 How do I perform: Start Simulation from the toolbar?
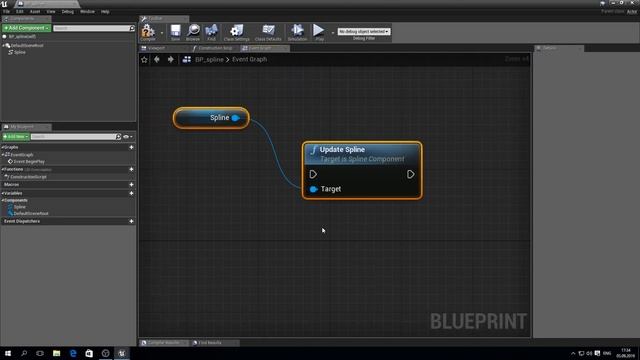click(x=297, y=32)
